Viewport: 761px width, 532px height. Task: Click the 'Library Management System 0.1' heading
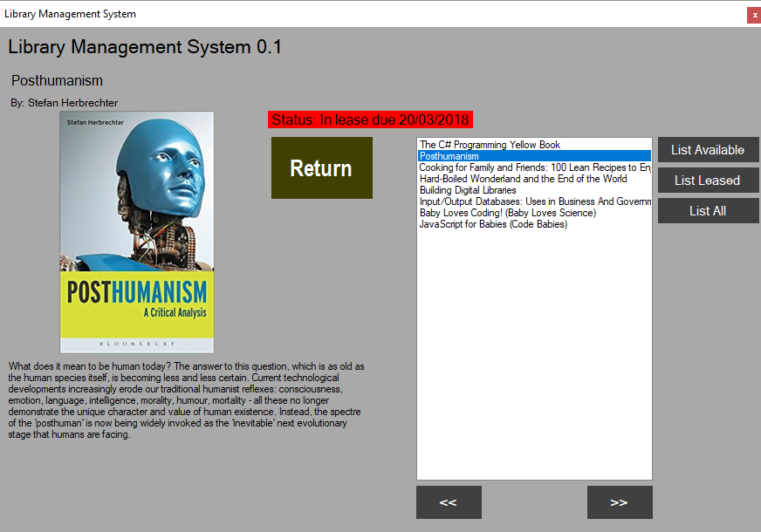(145, 47)
